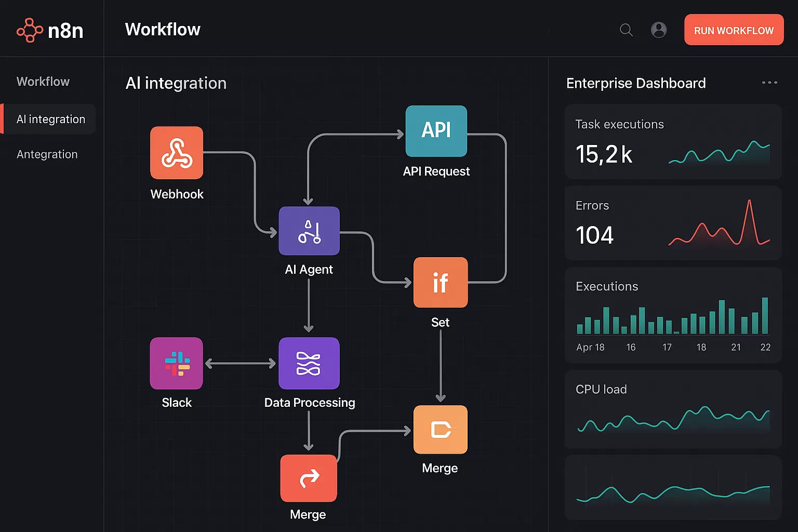This screenshot has width=798, height=532.
Task: Click the Errors 104 card
Action: pyautogui.click(x=673, y=223)
